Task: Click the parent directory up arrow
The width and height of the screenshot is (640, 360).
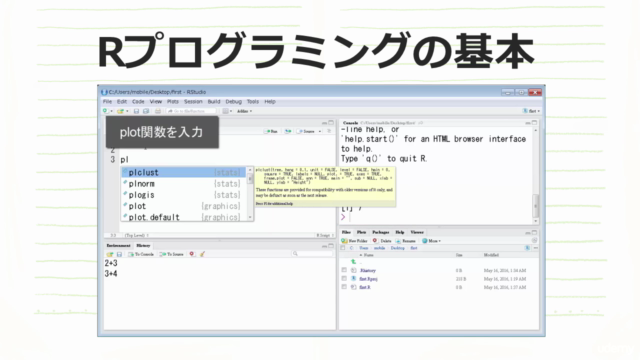Action: [x=353, y=262]
